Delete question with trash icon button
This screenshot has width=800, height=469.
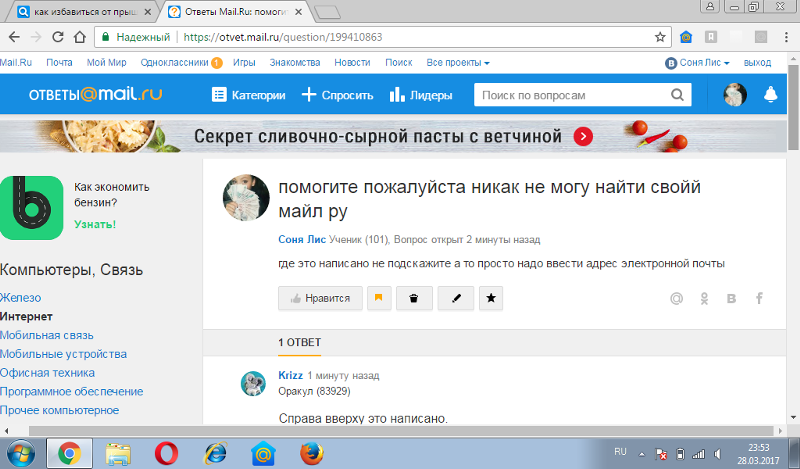pos(414,298)
